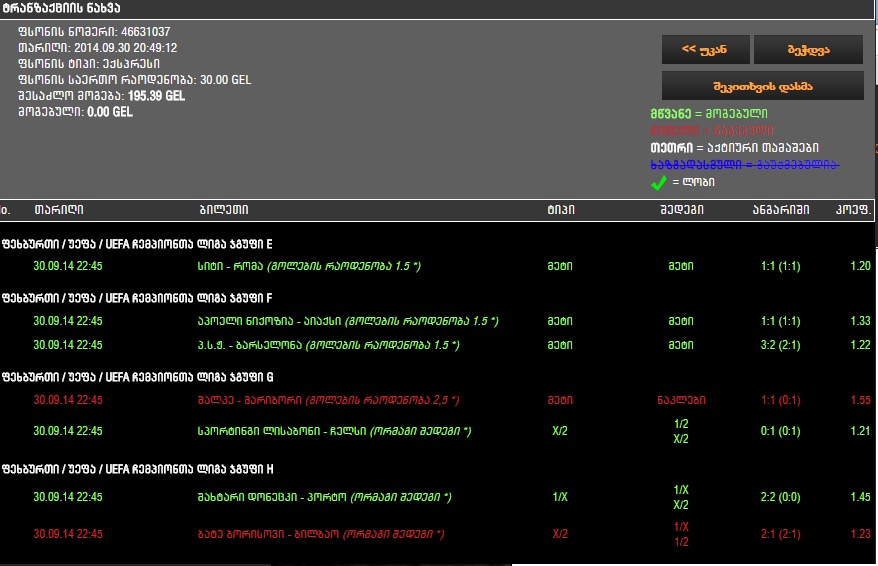Click the თარიღი column header
This screenshot has height=566, width=878.
click(59, 209)
